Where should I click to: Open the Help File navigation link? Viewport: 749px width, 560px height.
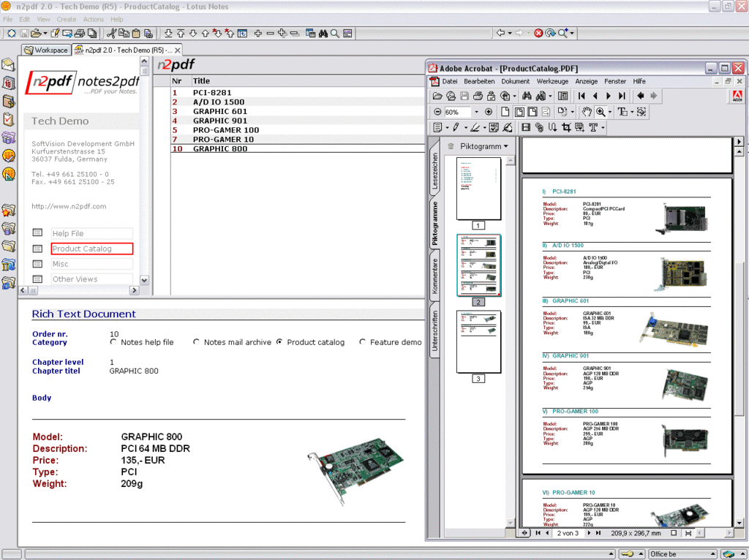(x=91, y=233)
